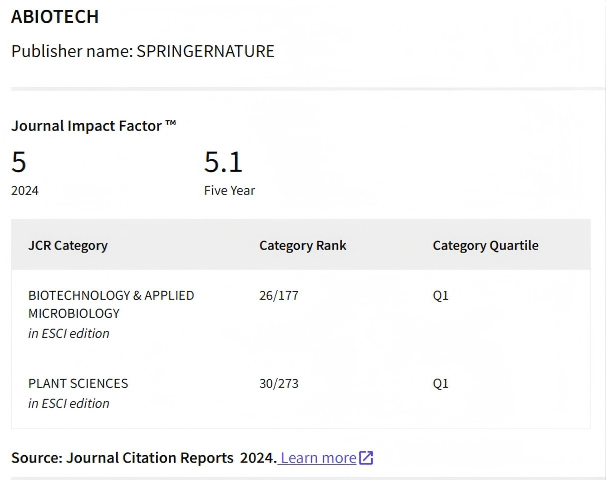Click the ESCI edition note under Plant Sciences
607x480 pixels.
[x=69, y=403]
